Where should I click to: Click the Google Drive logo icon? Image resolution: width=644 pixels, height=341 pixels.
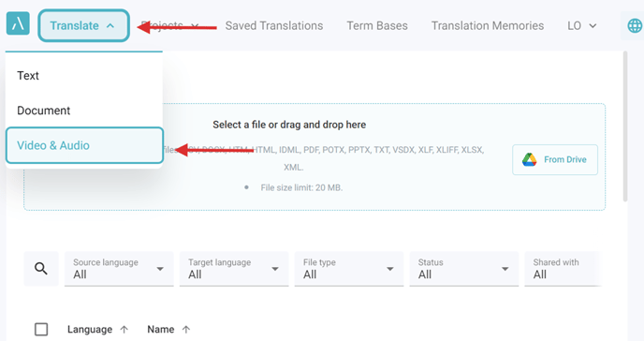coord(530,159)
